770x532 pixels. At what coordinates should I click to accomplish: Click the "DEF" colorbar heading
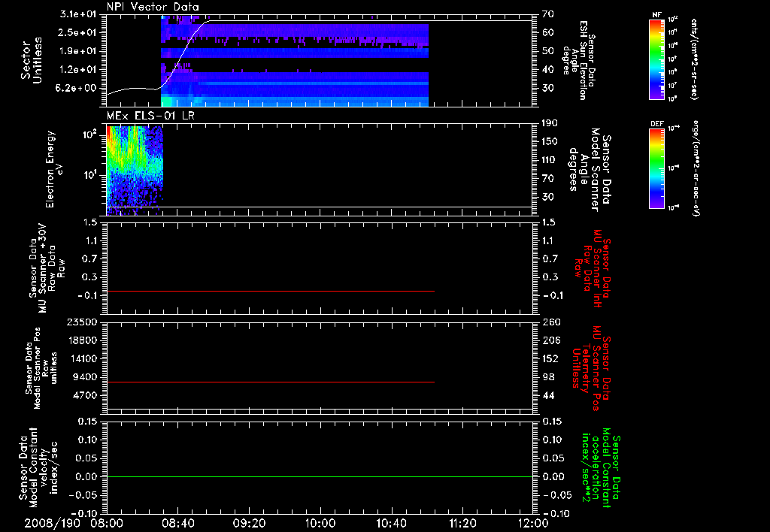point(657,124)
